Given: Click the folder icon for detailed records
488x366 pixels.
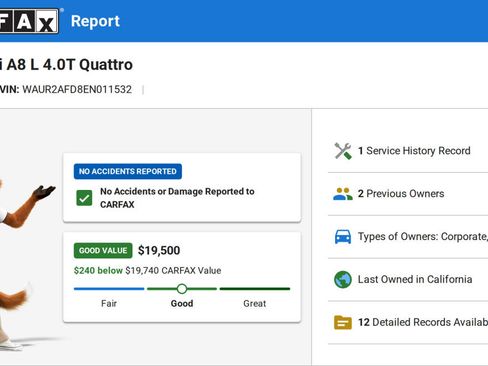Looking at the screenshot, I should click(x=343, y=322).
